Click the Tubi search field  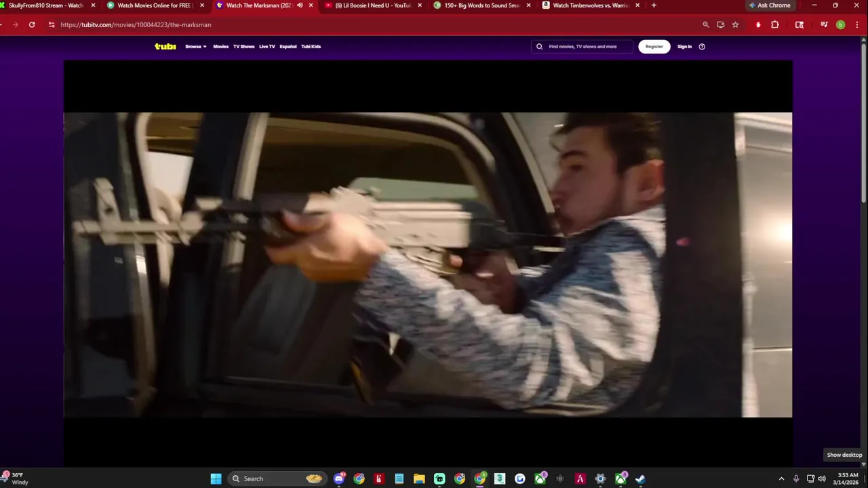click(x=583, y=47)
